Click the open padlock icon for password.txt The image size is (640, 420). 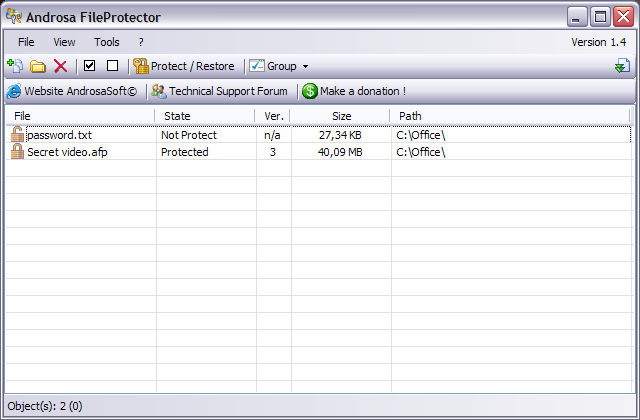click(x=17, y=134)
